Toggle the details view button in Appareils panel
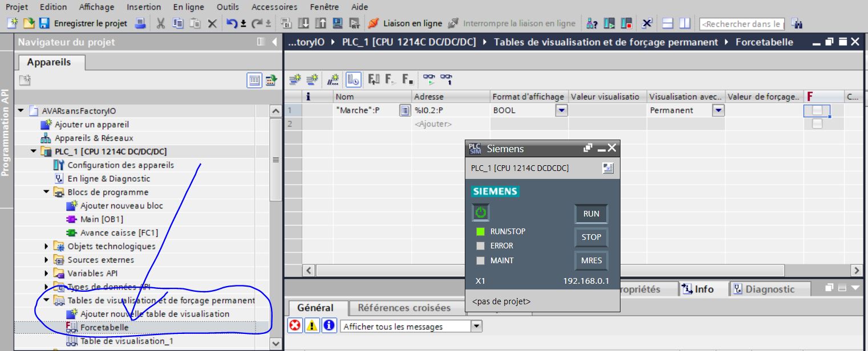Screen dimensions: 868x351 click(254, 80)
